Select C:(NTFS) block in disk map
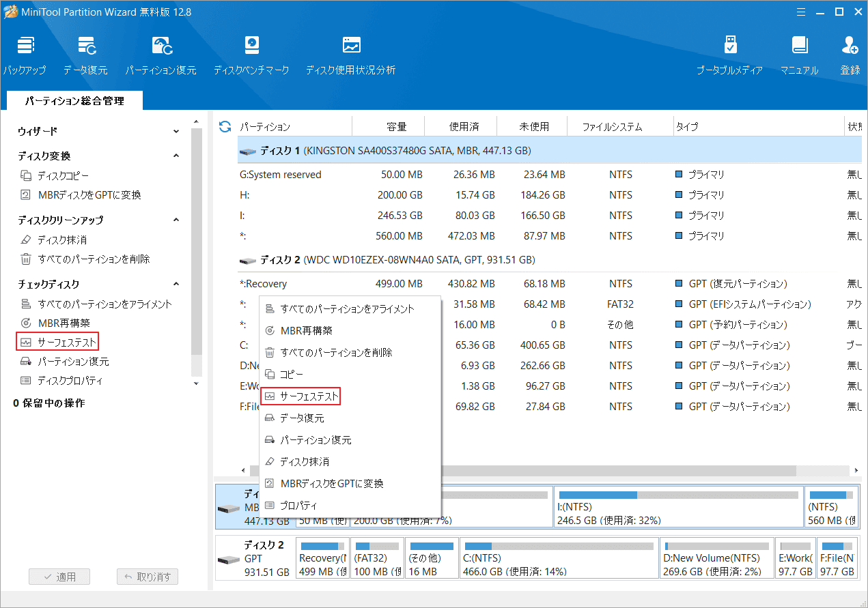The height and width of the screenshot is (608, 868). click(x=559, y=559)
